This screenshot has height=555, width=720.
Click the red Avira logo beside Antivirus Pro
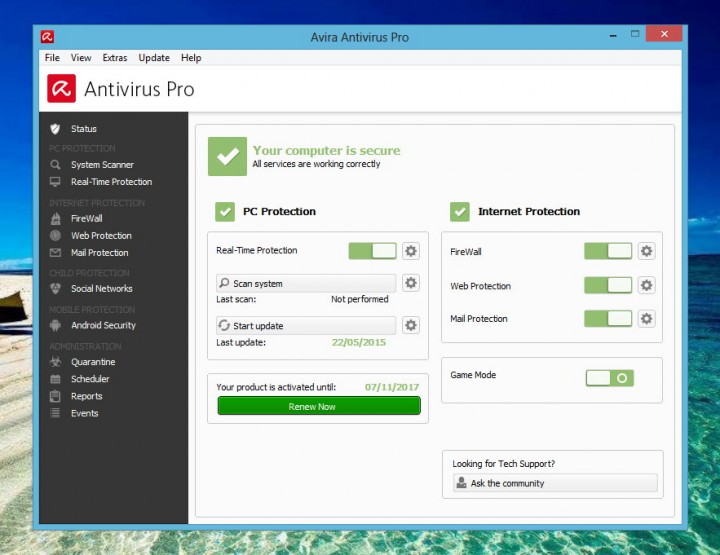[x=62, y=89]
